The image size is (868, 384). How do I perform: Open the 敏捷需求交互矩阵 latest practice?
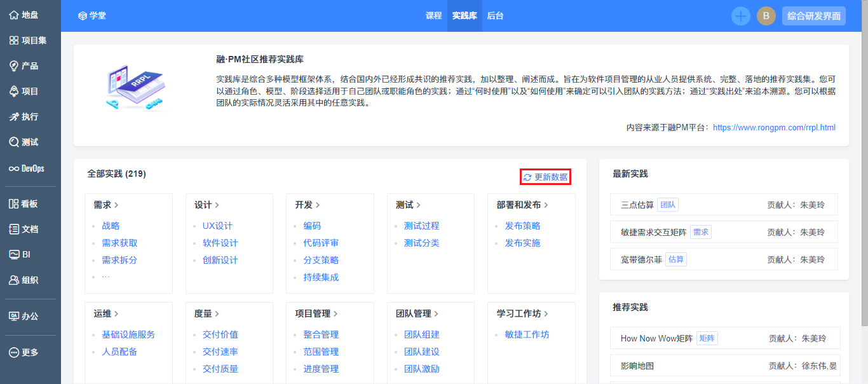click(654, 232)
